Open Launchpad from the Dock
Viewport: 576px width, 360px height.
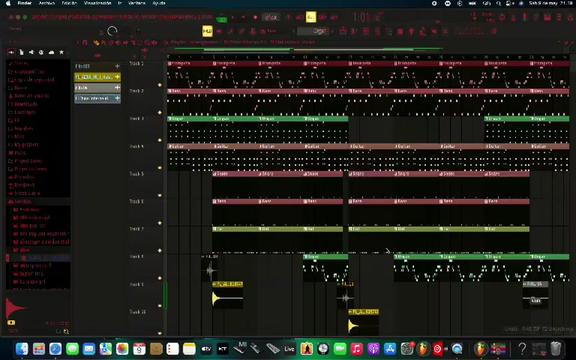point(39,349)
